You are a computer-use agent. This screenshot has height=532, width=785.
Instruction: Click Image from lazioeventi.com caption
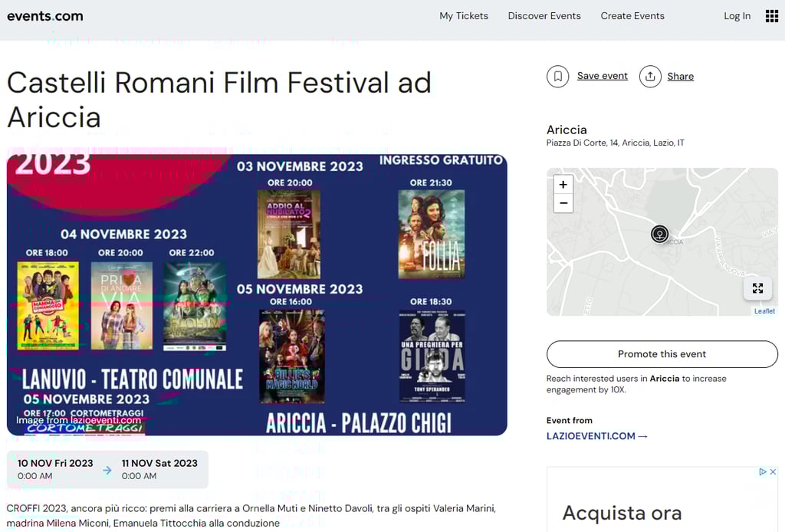(x=79, y=420)
